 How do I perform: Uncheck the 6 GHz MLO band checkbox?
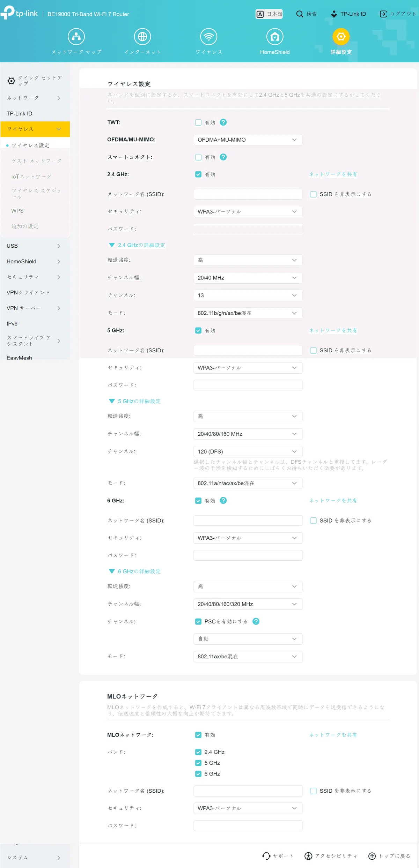198,774
